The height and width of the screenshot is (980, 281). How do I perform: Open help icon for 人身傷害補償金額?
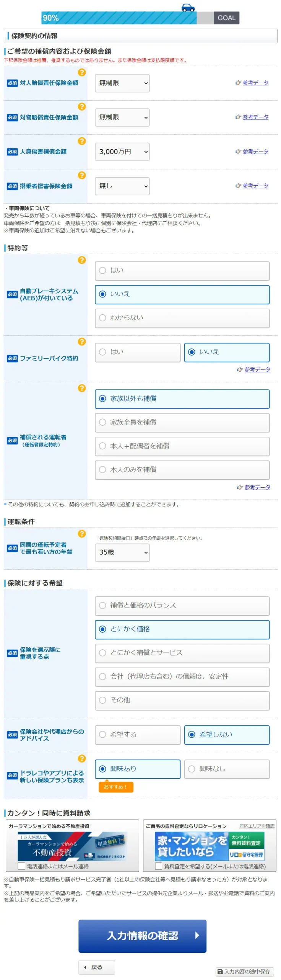[x=82, y=141]
